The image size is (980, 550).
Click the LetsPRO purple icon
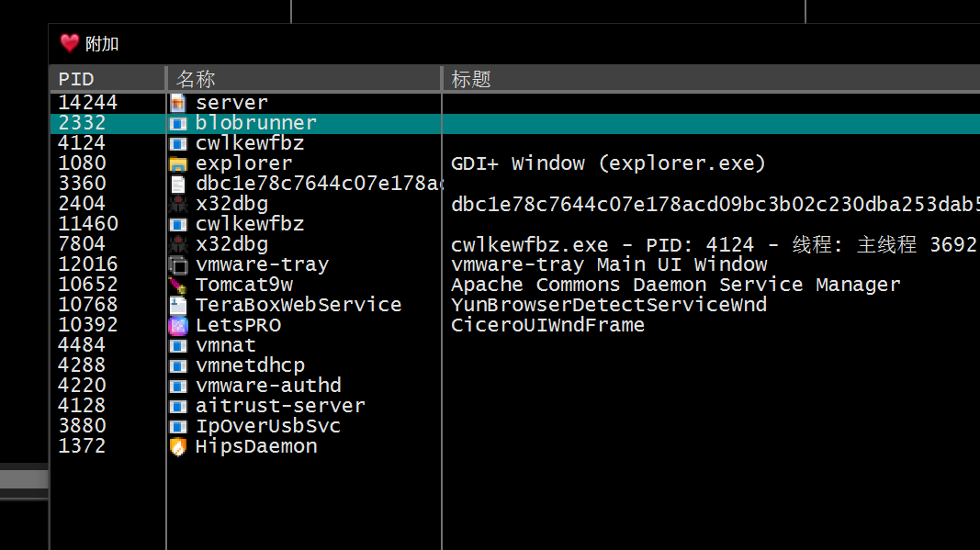(178, 326)
